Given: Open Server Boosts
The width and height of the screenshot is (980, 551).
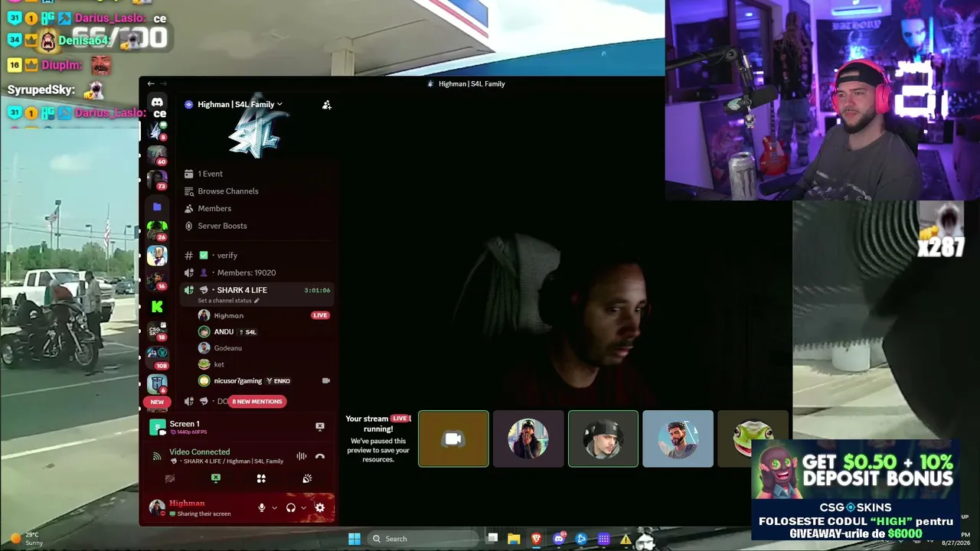Looking at the screenshot, I should 258,226.
